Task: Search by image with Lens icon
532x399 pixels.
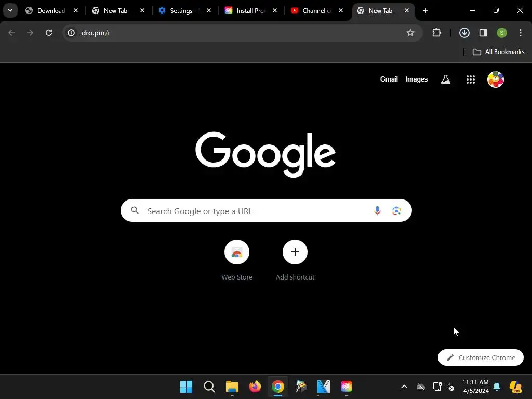Action: 396,211
